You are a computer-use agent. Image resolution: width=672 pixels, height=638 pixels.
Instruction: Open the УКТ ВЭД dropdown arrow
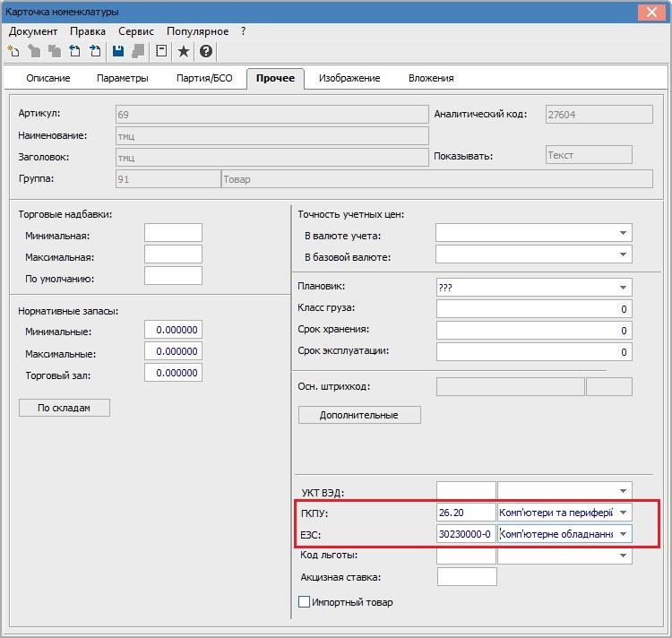pyautogui.click(x=623, y=491)
